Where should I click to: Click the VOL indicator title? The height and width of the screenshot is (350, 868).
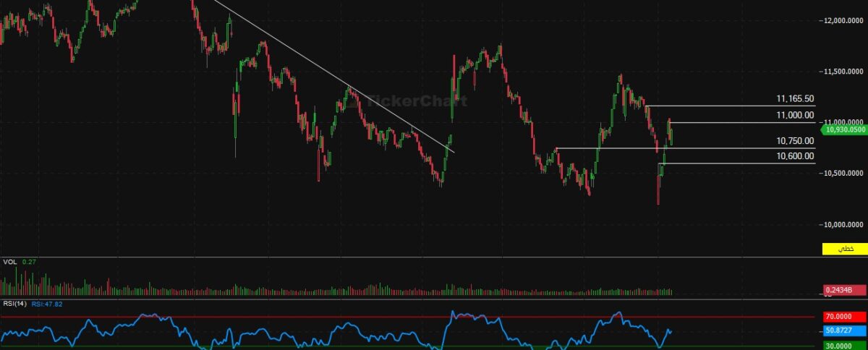coord(10,262)
